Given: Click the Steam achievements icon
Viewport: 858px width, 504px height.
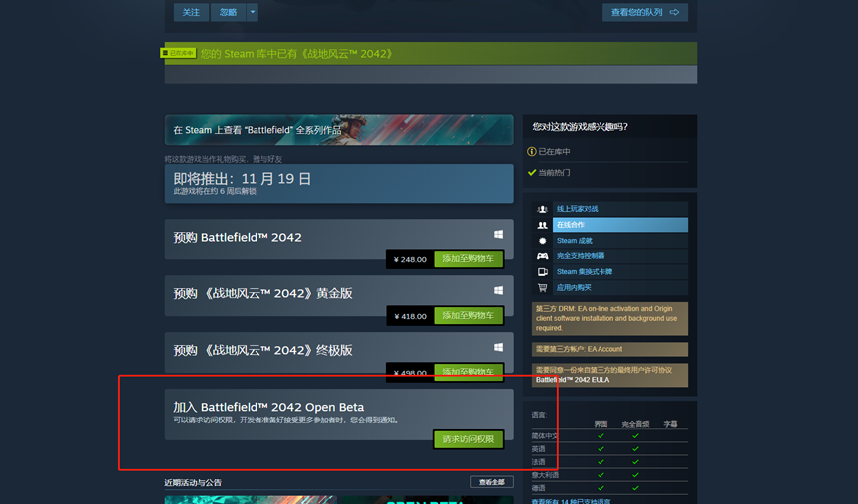Looking at the screenshot, I should (x=542, y=241).
